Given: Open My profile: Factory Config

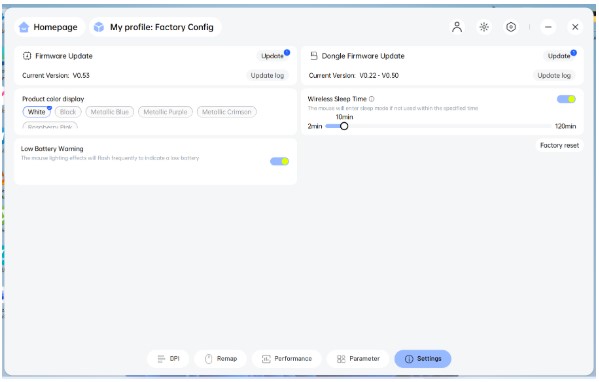Looking at the screenshot, I should [x=155, y=27].
